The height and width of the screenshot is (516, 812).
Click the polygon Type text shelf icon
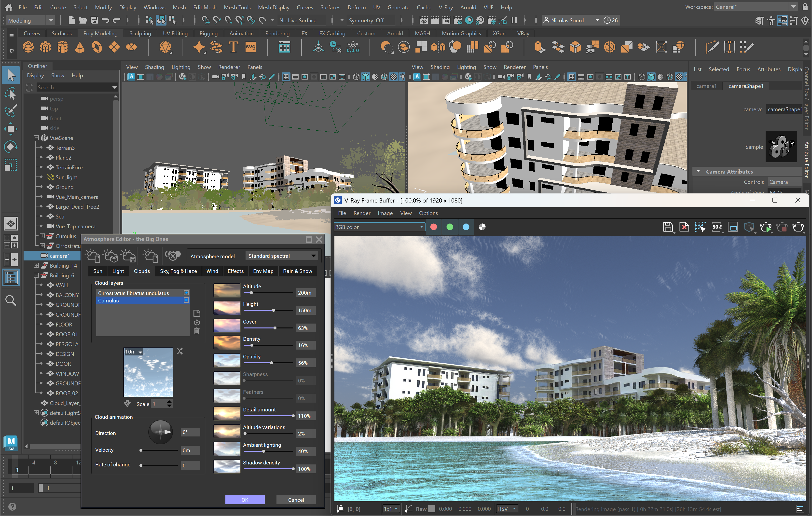pyautogui.click(x=233, y=47)
